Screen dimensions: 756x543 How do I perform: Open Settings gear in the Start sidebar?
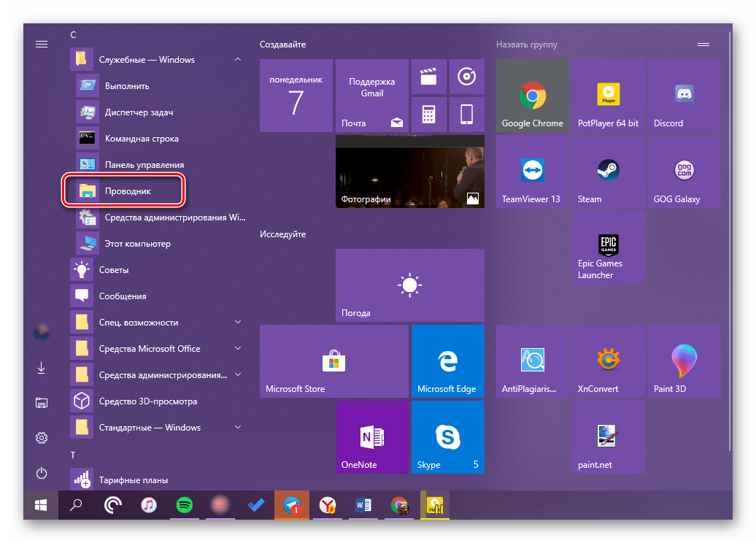[42, 438]
